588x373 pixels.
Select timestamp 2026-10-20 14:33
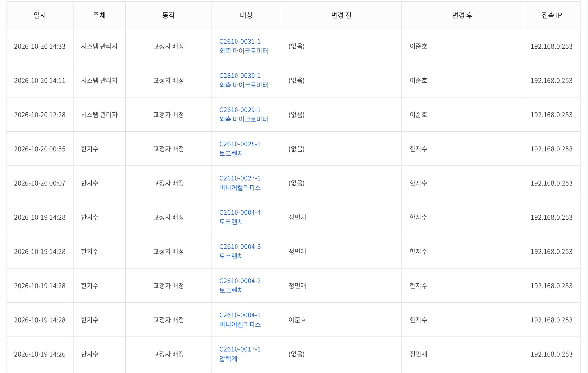40,46
